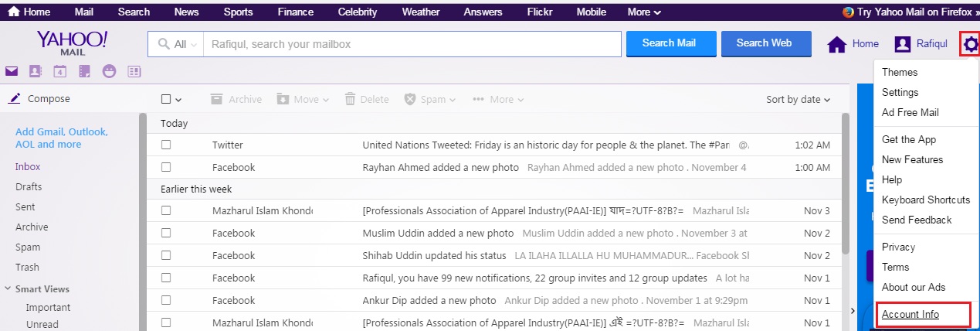Check the Shihab Uddin email checkbox
980x331 pixels.
166,255
